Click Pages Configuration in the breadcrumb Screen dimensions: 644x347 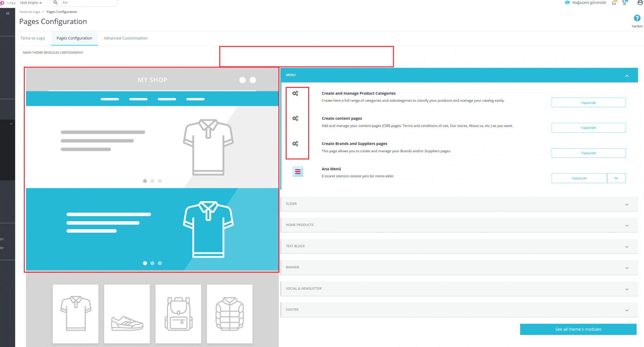(x=62, y=12)
